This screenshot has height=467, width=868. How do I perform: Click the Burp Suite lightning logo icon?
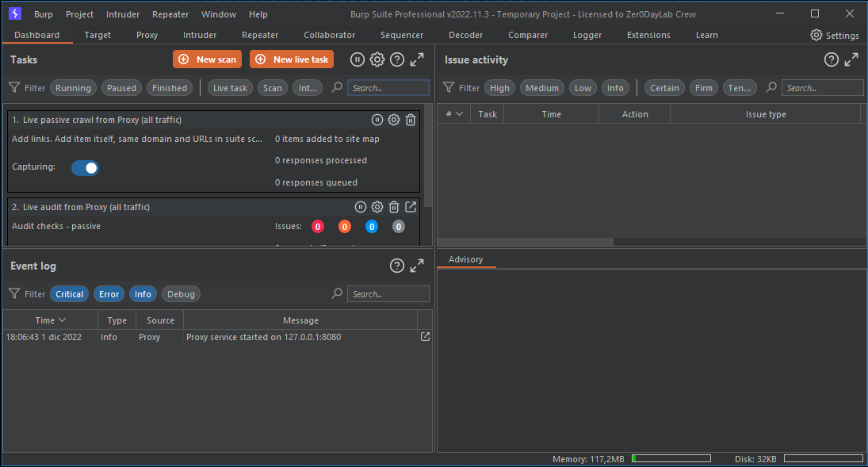[x=15, y=13]
